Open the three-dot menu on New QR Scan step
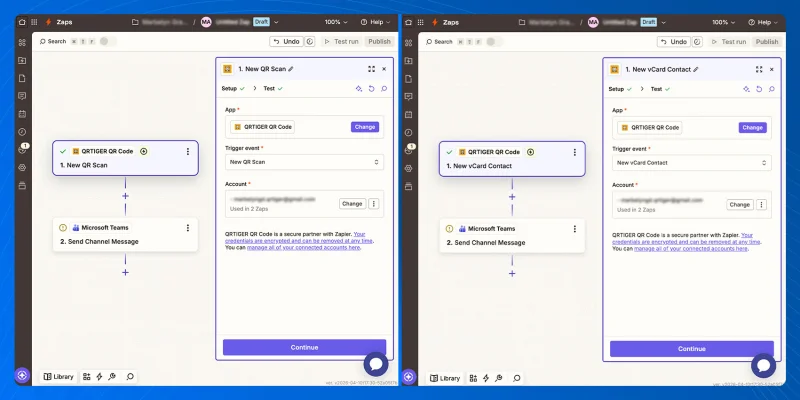The width and height of the screenshot is (800, 400). click(x=188, y=152)
